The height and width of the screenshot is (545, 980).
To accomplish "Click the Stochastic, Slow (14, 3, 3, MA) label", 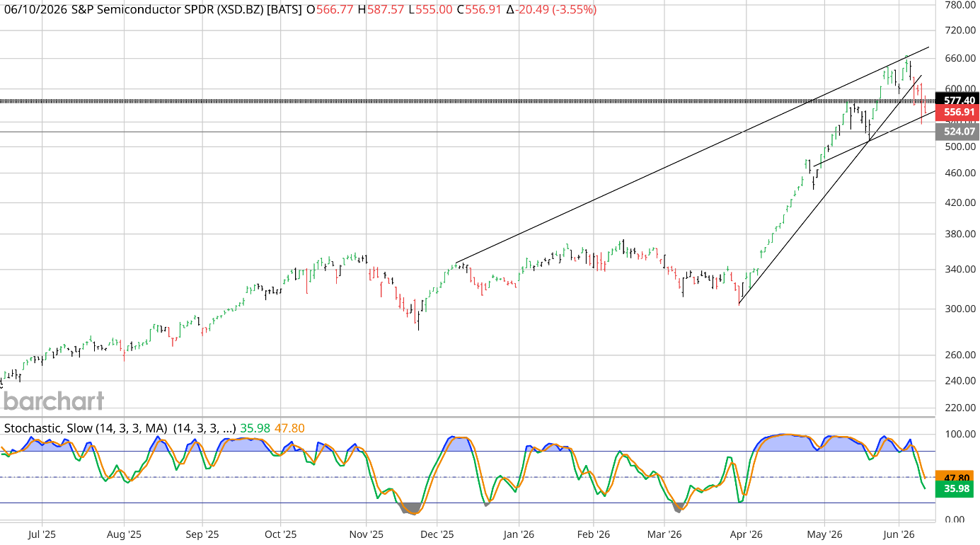I will (86, 428).
